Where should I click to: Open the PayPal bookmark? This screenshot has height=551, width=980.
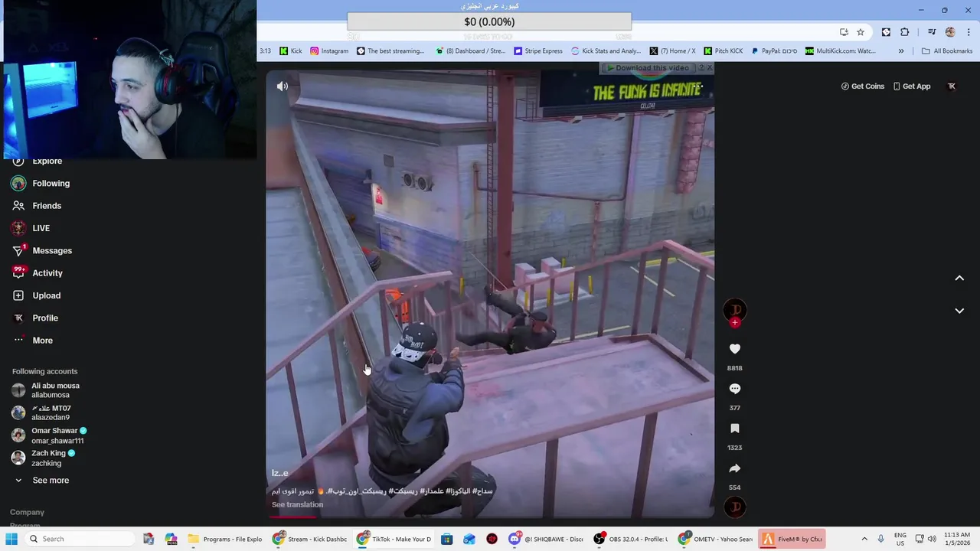tap(774, 51)
